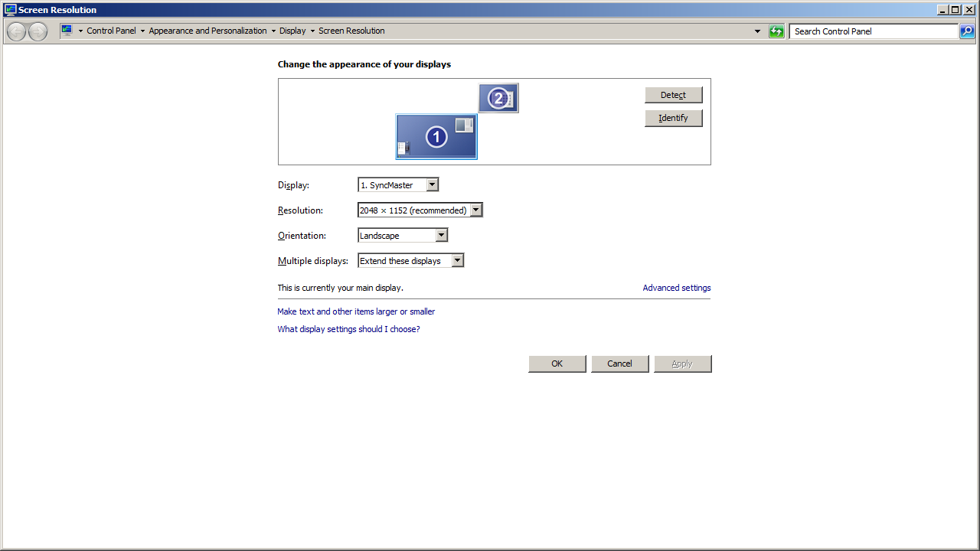The image size is (980, 551).
Task: Focus the Search Control Panel field
Action: [873, 31]
